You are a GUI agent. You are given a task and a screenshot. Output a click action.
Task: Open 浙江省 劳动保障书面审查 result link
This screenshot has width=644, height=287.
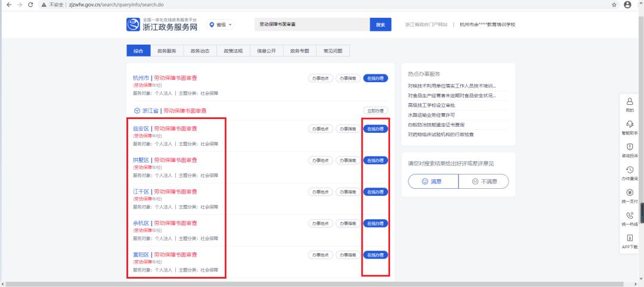174,111
